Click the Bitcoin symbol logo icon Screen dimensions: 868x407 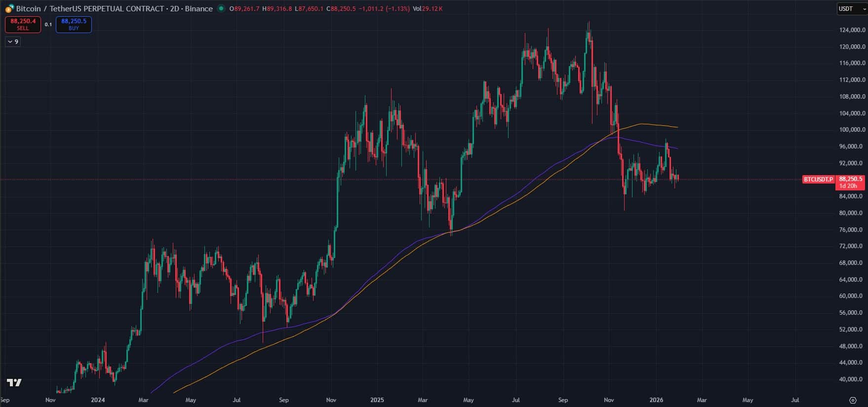coord(9,9)
